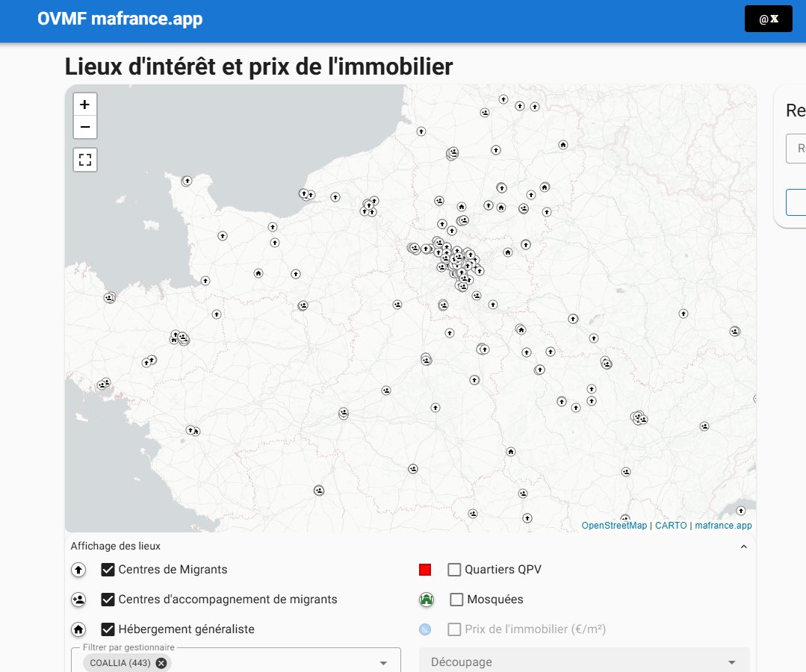806x672 pixels.
Task: Activate the fullscreen map control
Action: (x=85, y=159)
